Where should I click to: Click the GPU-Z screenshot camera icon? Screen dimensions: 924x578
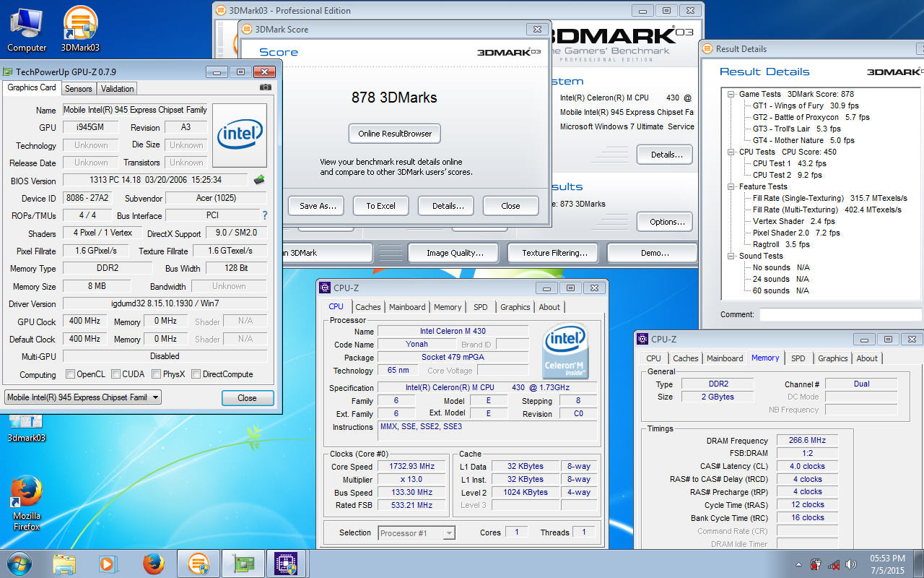266,87
